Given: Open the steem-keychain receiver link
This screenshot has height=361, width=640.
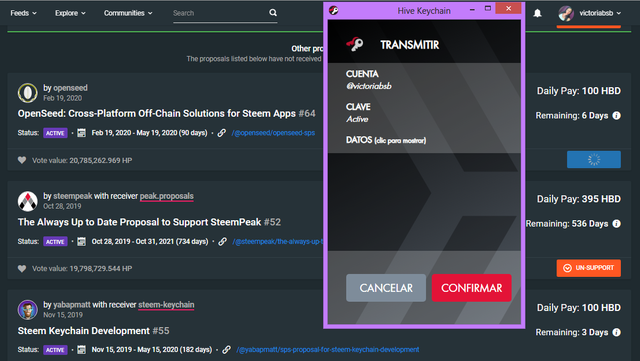Looking at the screenshot, I should (166, 305).
